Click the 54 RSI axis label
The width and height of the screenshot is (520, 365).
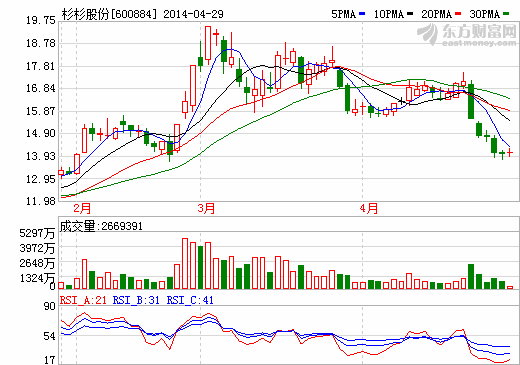coord(50,336)
